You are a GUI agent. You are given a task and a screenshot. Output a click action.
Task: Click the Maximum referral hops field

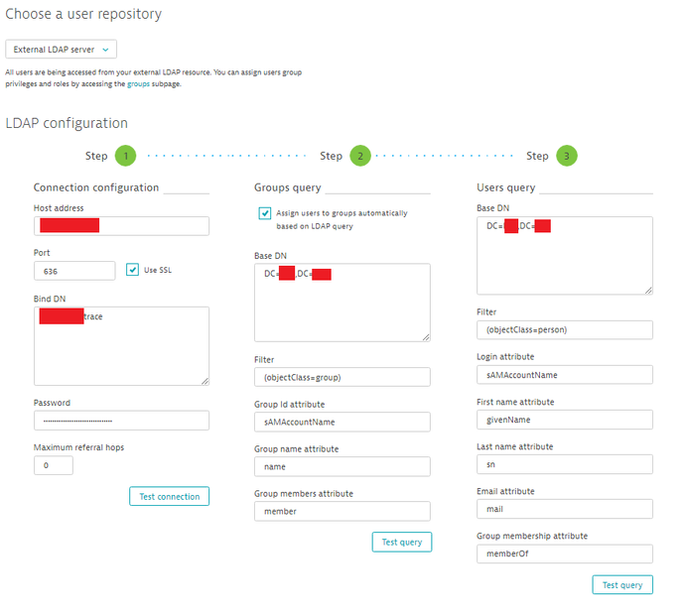[53, 464]
